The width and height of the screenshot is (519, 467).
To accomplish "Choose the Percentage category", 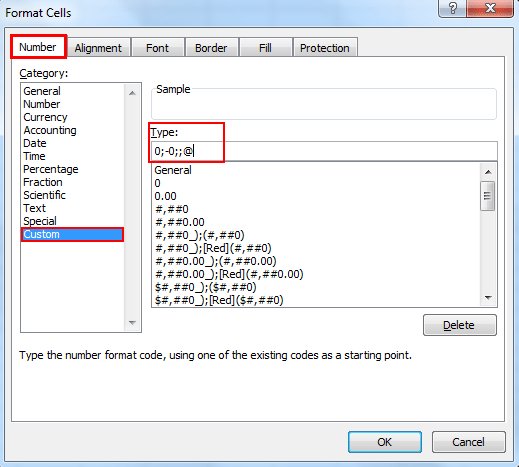I will [51, 169].
